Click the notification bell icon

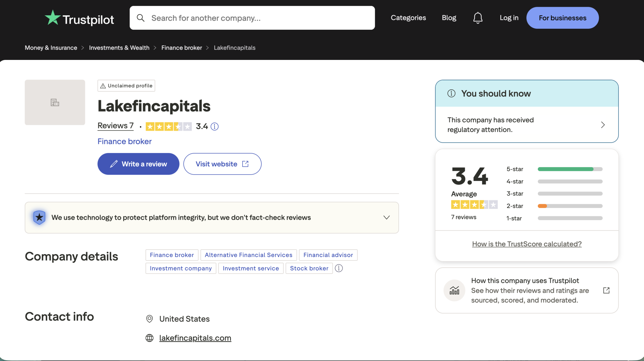[x=477, y=18]
